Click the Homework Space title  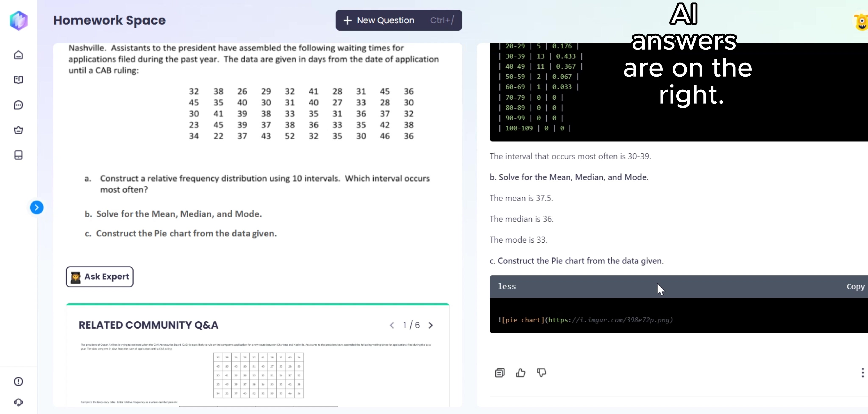[x=110, y=20]
